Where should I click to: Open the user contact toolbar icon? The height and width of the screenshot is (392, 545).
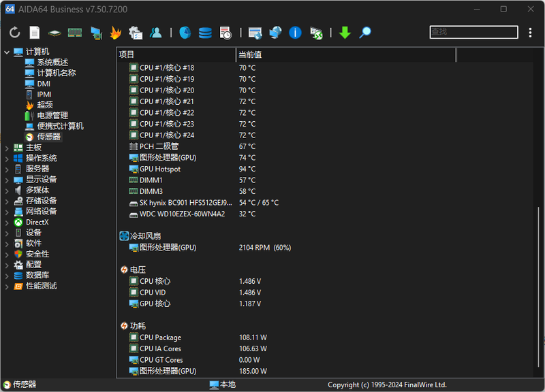click(x=156, y=33)
